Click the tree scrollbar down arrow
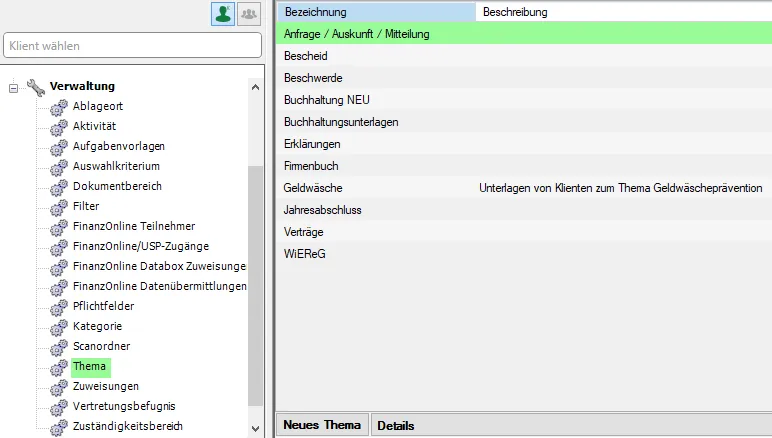The height and width of the screenshot is (438, 772). coord(255,429)
